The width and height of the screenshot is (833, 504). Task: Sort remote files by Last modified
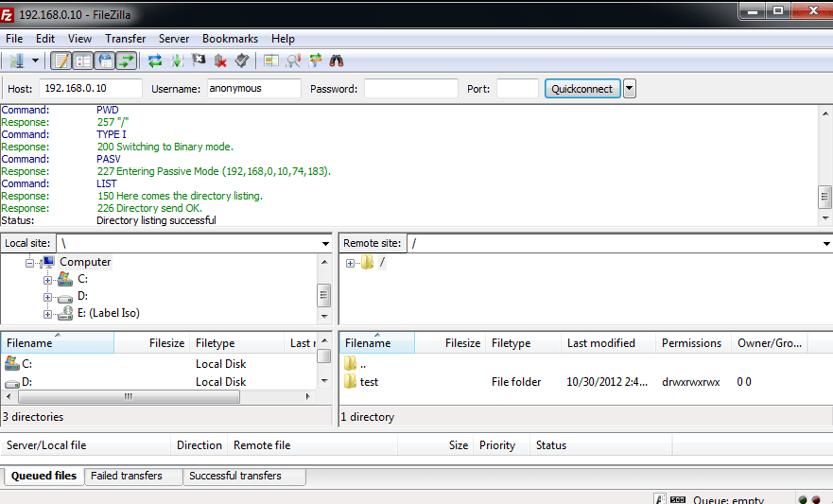tap(608, 343)
